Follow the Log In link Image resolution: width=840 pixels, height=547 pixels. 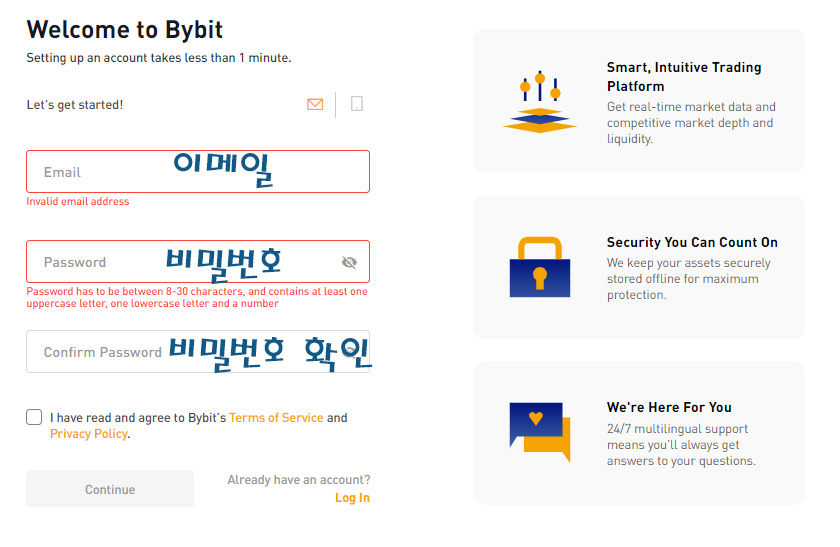352,498
